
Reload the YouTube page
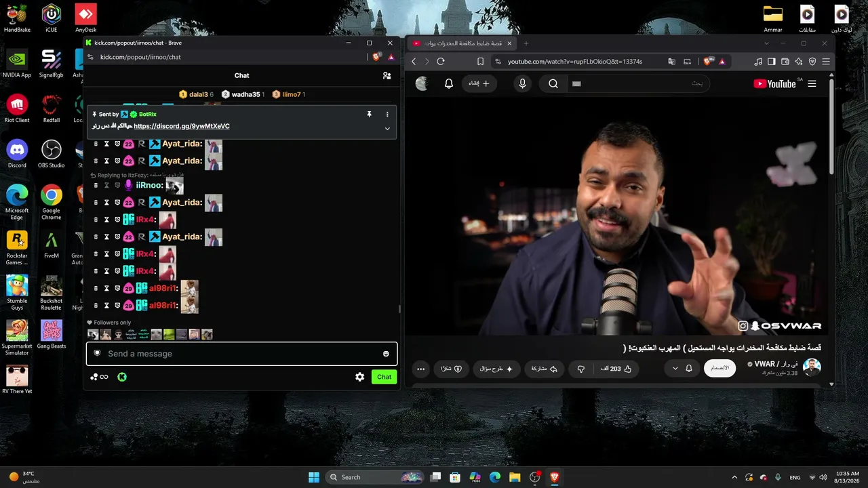point(441,62)
